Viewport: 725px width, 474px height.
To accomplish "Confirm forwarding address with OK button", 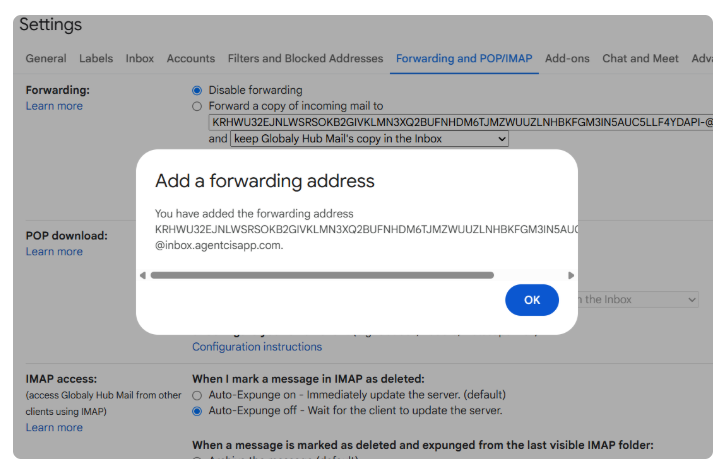I will pyautogui.click(x=532, y=300).
